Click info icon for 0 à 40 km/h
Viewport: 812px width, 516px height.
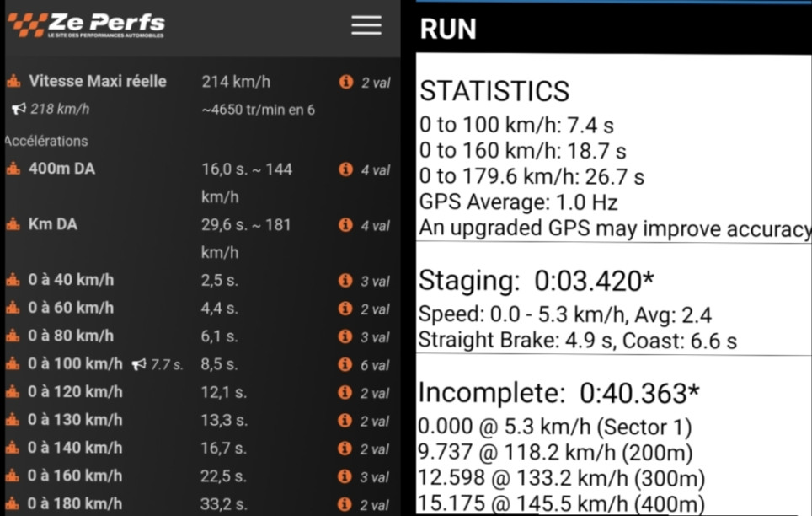[x=345, y=281]
